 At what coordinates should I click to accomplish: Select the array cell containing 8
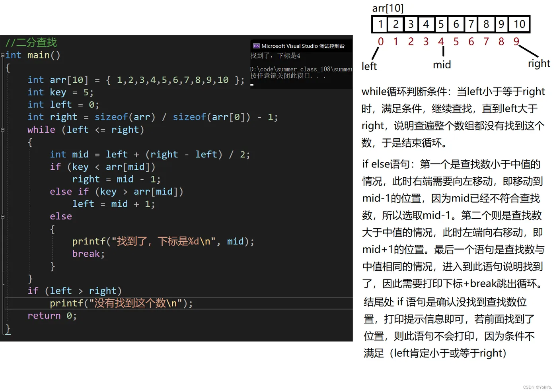pyautogui.click(x=486, y=24)
